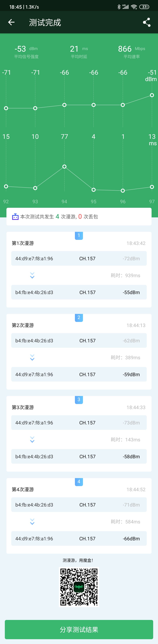Tap the blue badge numbered 2
Screen dimensions: 158x644
[x=79, y=318]
